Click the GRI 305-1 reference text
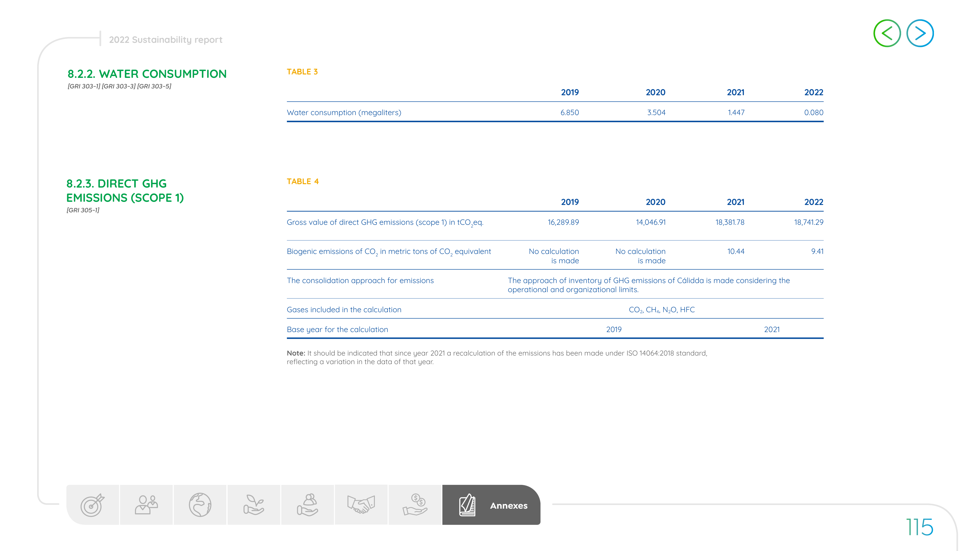 click(x=83, y=210)
